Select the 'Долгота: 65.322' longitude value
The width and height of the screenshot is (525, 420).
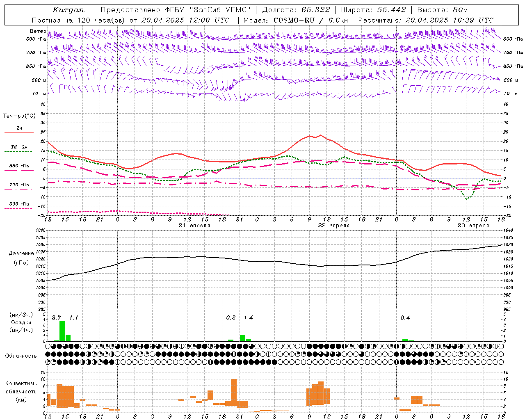coord(296,10)
